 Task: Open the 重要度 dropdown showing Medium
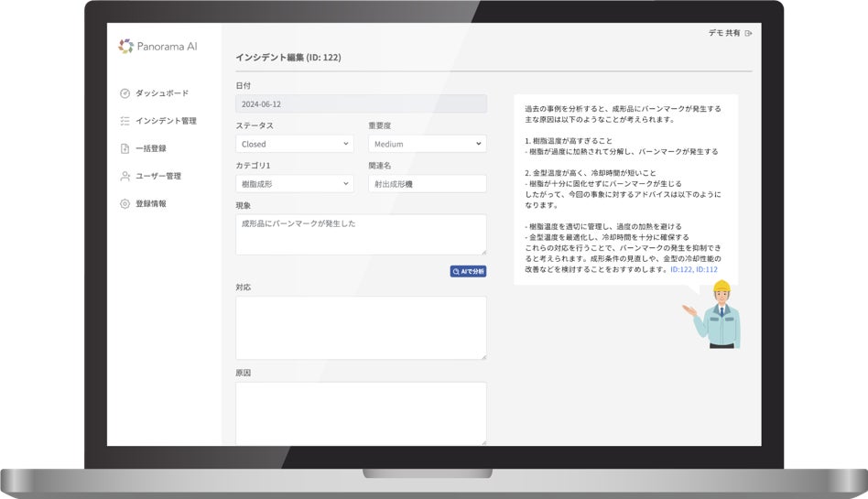[x=428, y=144]
